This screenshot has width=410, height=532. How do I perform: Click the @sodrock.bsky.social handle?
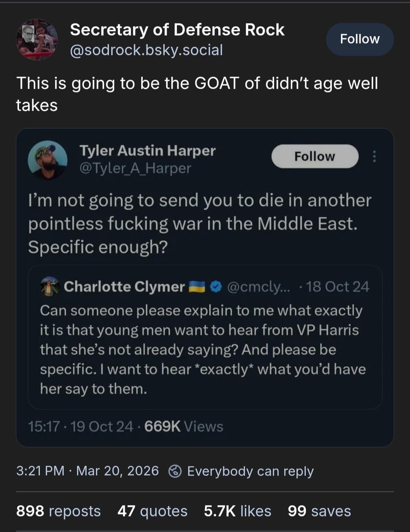tap(146, 50)
